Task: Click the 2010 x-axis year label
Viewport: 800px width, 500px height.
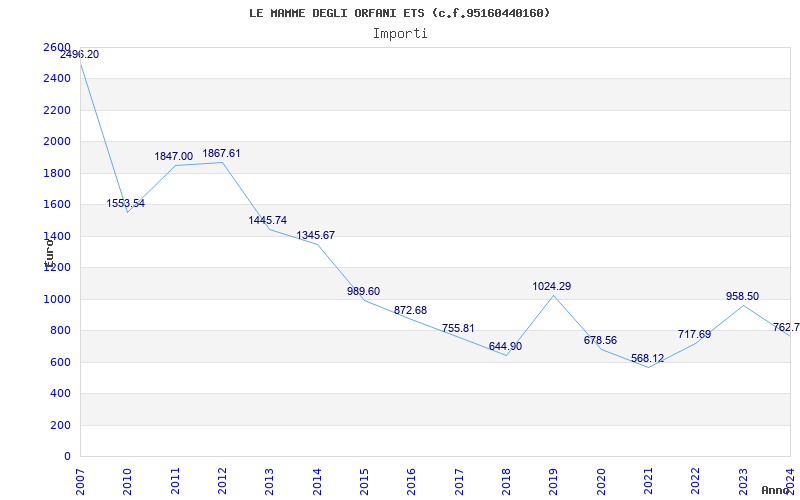Action: click(127, 482)
